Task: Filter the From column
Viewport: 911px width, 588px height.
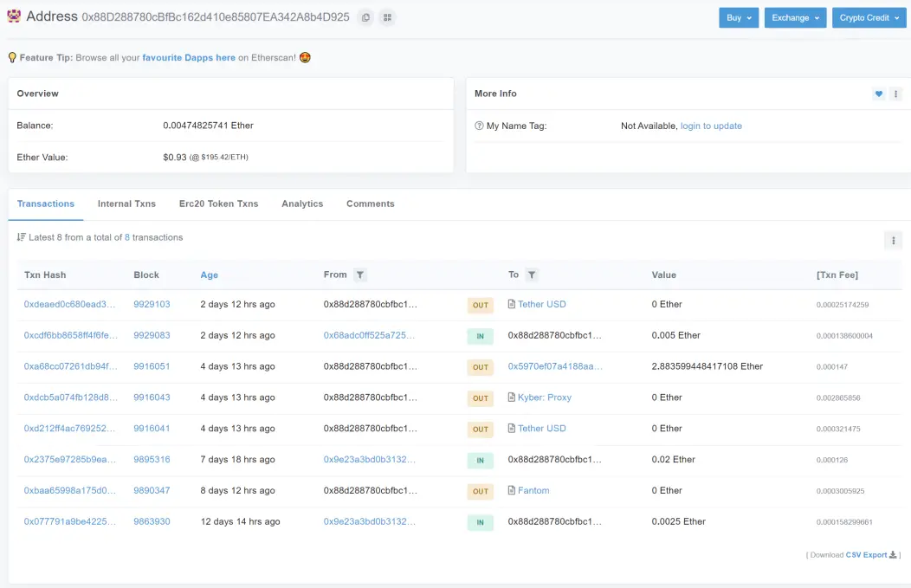Action: click(360, 275)
